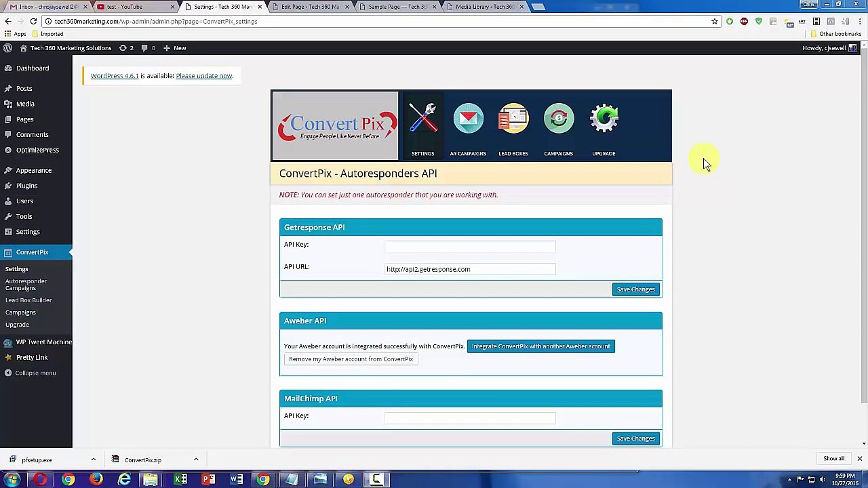The height and width of the screenshot is (488, 868).
Task: Open the Apps shortcut in bookmarks bar
Action: pyautogui.click(x=15, y=34)
